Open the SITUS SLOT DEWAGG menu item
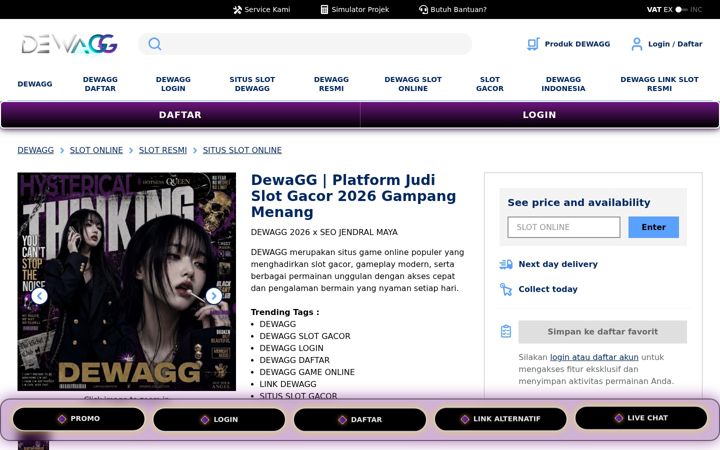The image size is (720, 450). pos(252,84)
